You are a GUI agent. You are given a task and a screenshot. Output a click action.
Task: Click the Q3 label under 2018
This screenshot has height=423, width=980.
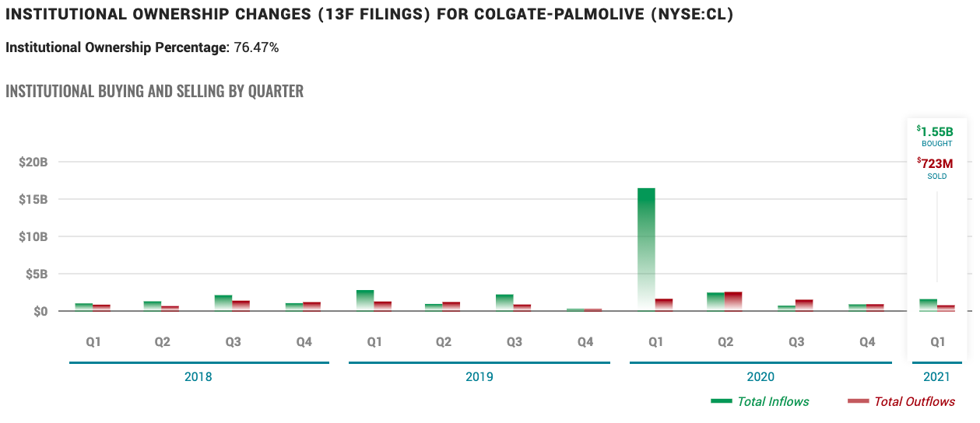[233, 342]
